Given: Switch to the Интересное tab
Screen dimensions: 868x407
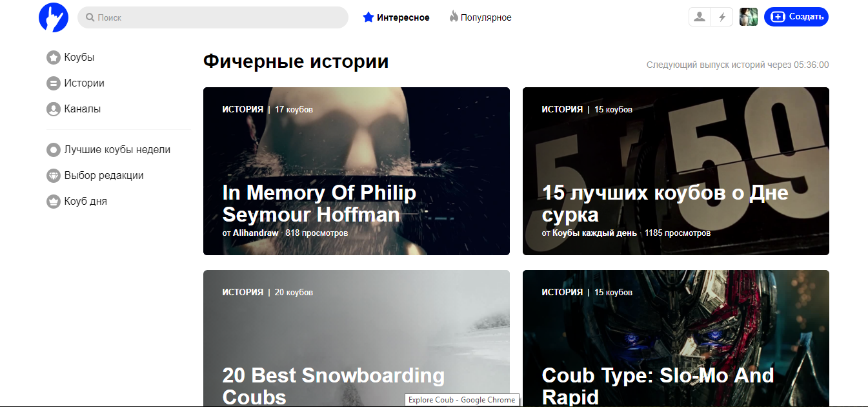Looking at the screenshot, I should (x=396, y=17).
